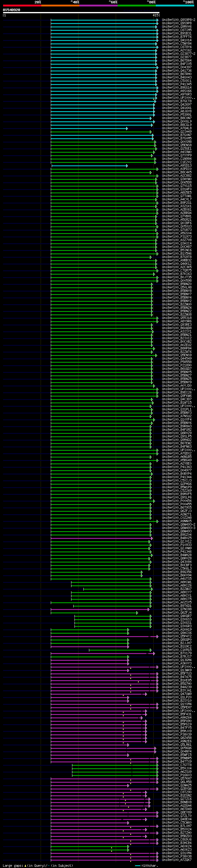Click hit label UniRef100_B7FFT6
The height and width of the screenshot is (868, 197).
click(x=176, y=37)
